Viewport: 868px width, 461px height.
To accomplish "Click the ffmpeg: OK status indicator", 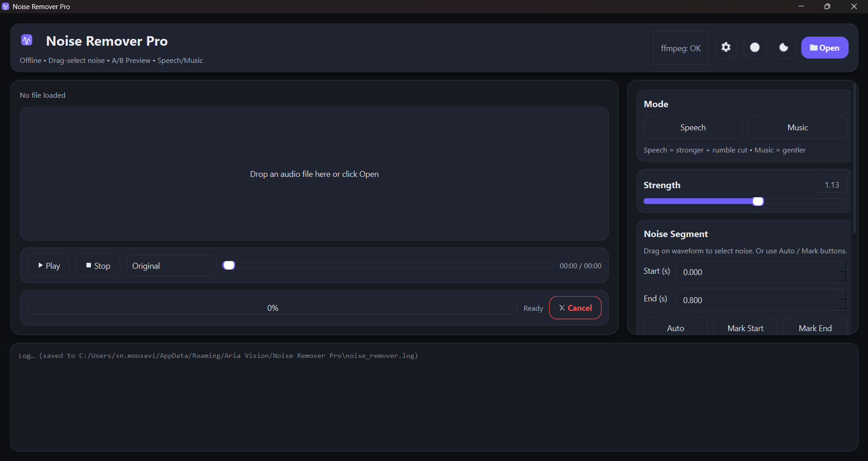I will pyautogui.click(x=680, y=48).
